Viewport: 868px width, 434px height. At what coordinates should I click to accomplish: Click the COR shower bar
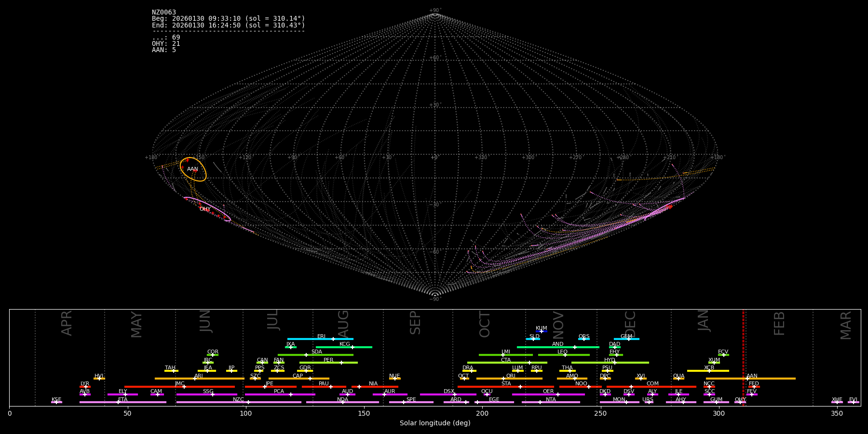point(213,355)
